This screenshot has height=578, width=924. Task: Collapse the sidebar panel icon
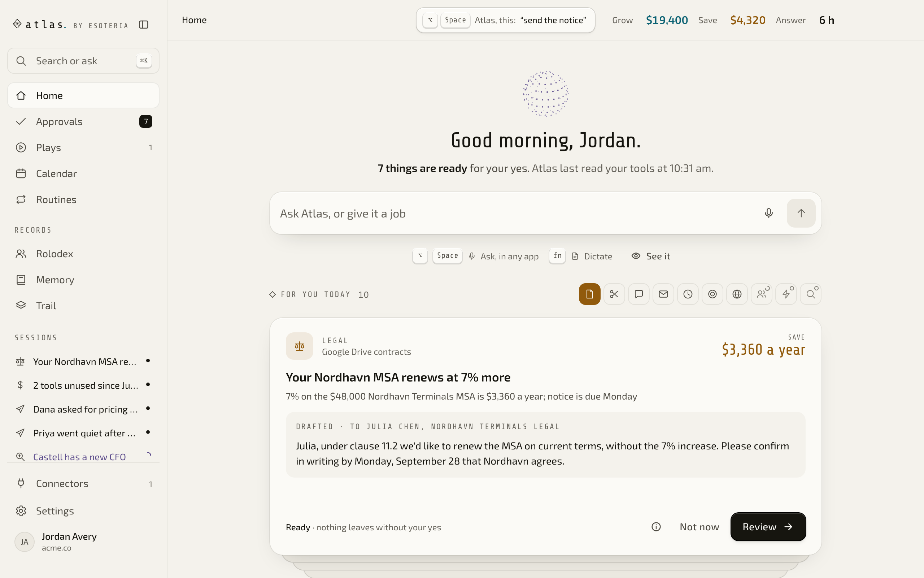(144, 25)
